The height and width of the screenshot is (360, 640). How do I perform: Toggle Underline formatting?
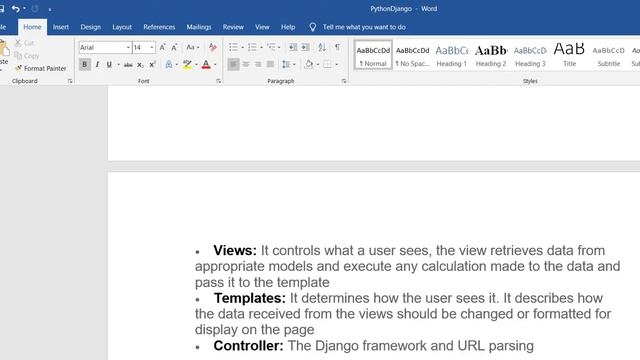click(109, 64)
